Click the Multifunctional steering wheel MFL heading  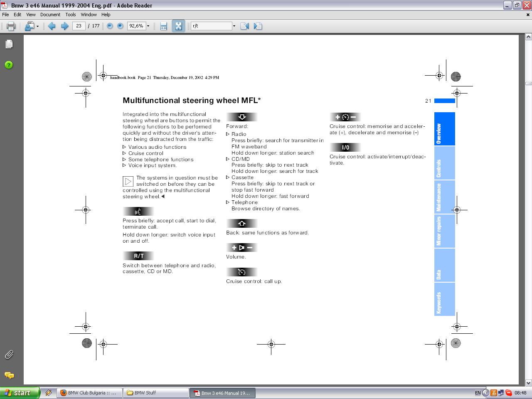tap(192, 100)
